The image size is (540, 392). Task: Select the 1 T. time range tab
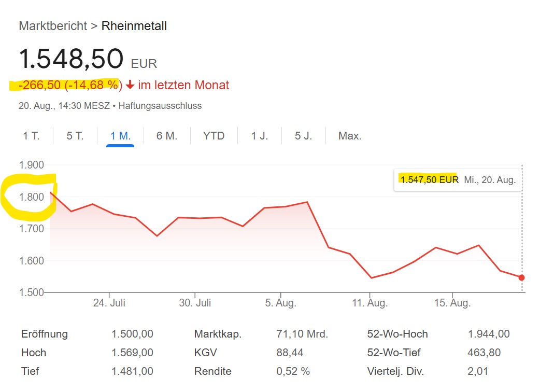[31, 136]
